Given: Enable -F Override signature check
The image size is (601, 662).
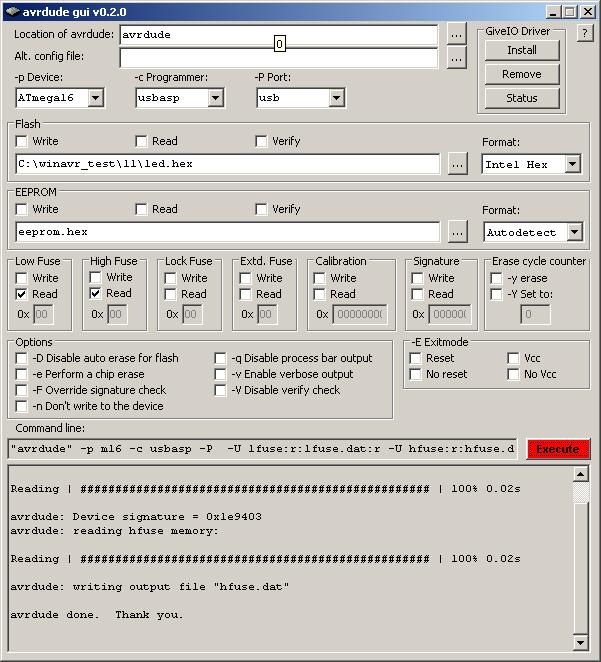Looking at the screenshot, I should pos(21,390).
